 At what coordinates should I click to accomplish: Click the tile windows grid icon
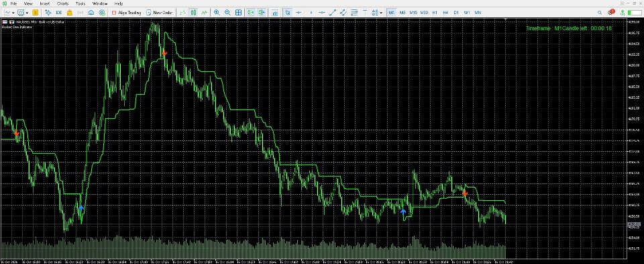coord(238,12)
